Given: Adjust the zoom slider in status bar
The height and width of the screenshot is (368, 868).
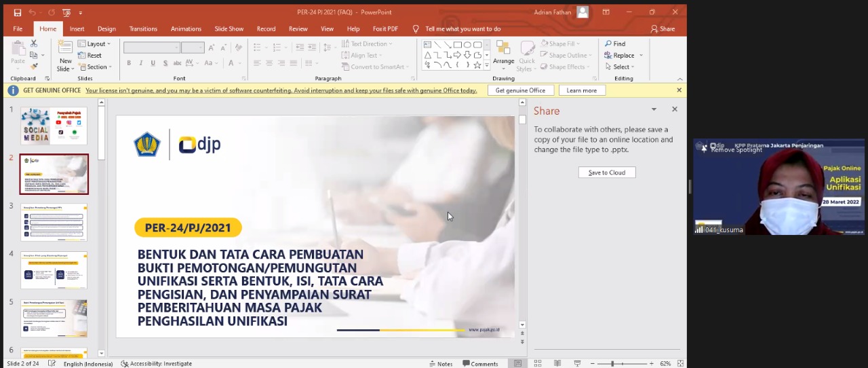Looking at the screenshot, I should click(612, 364).
